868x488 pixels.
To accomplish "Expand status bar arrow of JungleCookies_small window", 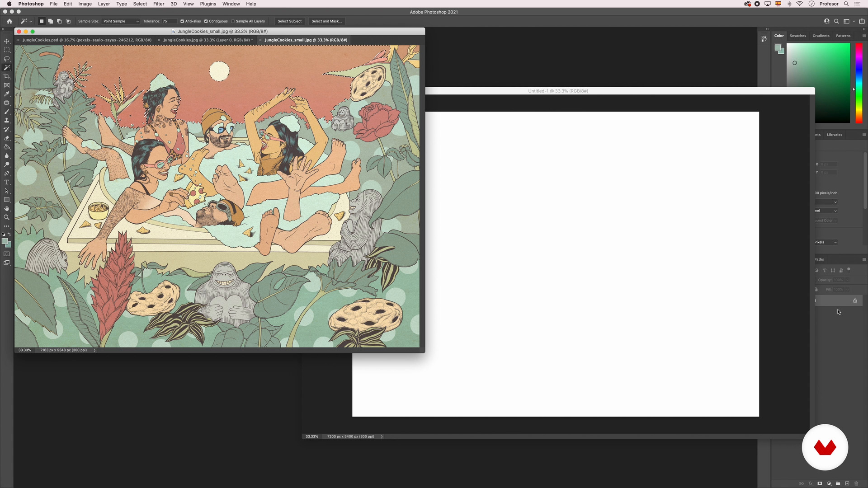I will [94, 350].
